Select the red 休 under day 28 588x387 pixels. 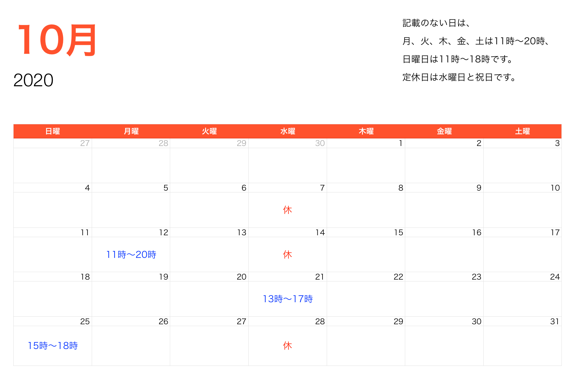coord(288,346)
